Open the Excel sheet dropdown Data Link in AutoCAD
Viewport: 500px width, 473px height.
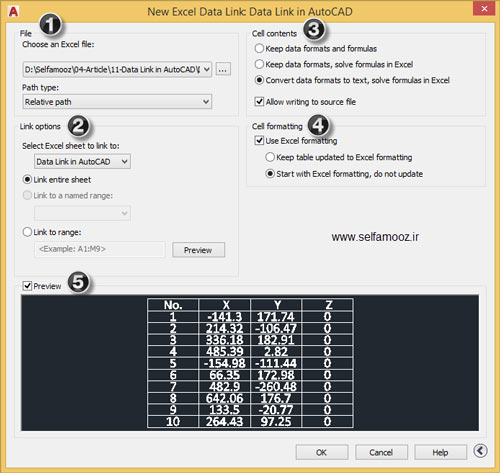point(82,162)
